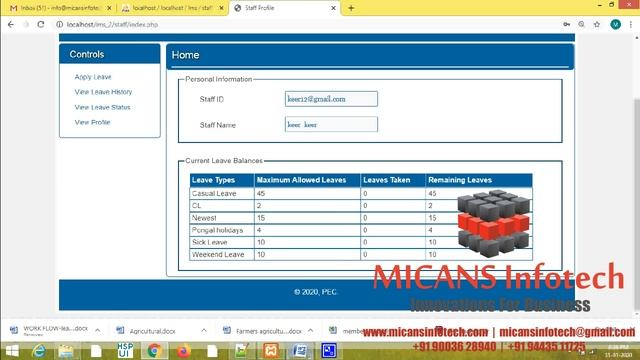The height and width of the screenshot is (360, 640).
Task: Open Chrome three-dot menu
Action: (x=631, y=24)
